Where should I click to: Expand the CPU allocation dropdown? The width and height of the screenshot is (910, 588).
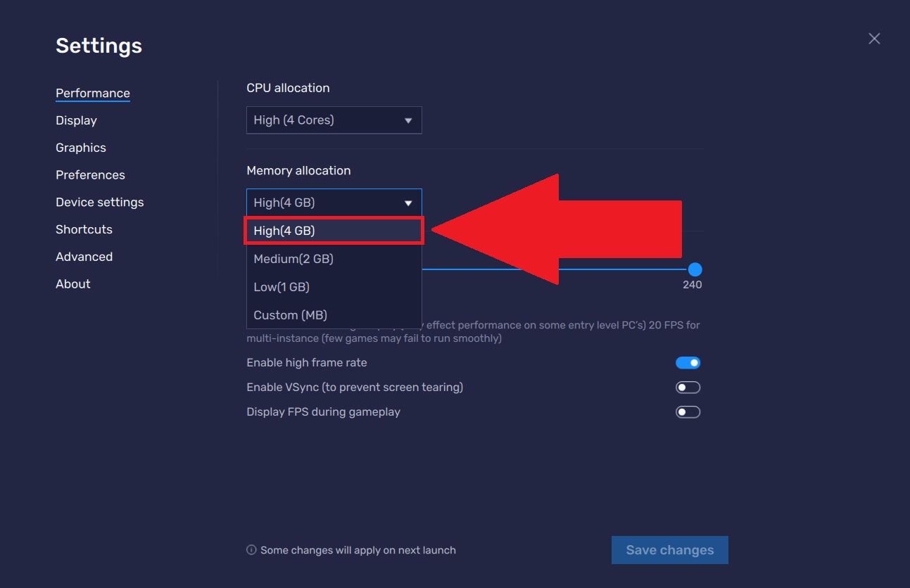(334, 120)
